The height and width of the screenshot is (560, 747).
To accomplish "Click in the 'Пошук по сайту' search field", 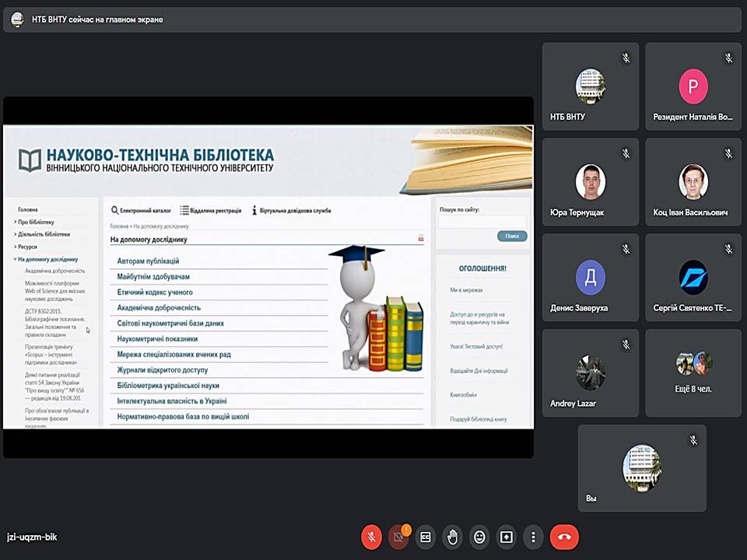I will 482,222.
